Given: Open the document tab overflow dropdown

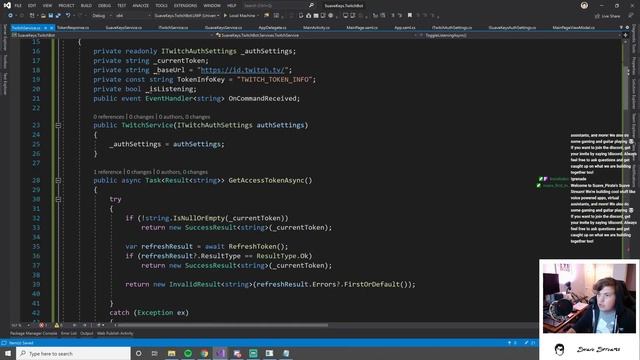Looking at the screenshot, I should pos(621,28).
